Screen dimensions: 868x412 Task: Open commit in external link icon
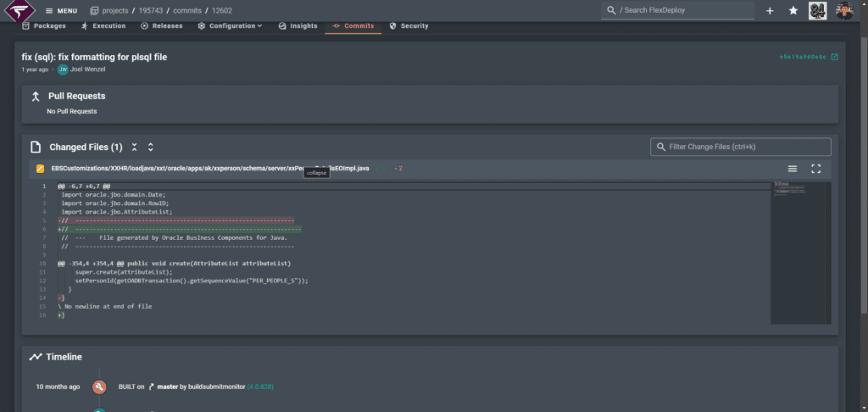[835, 57]
